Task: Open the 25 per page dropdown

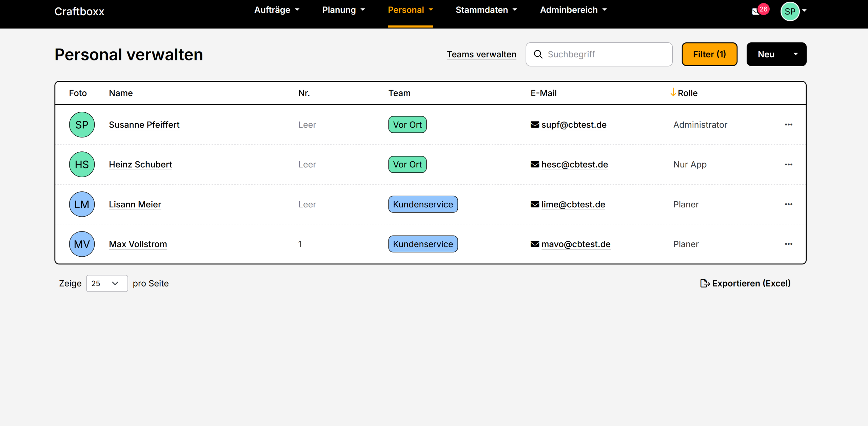Action: pos(107,283)
